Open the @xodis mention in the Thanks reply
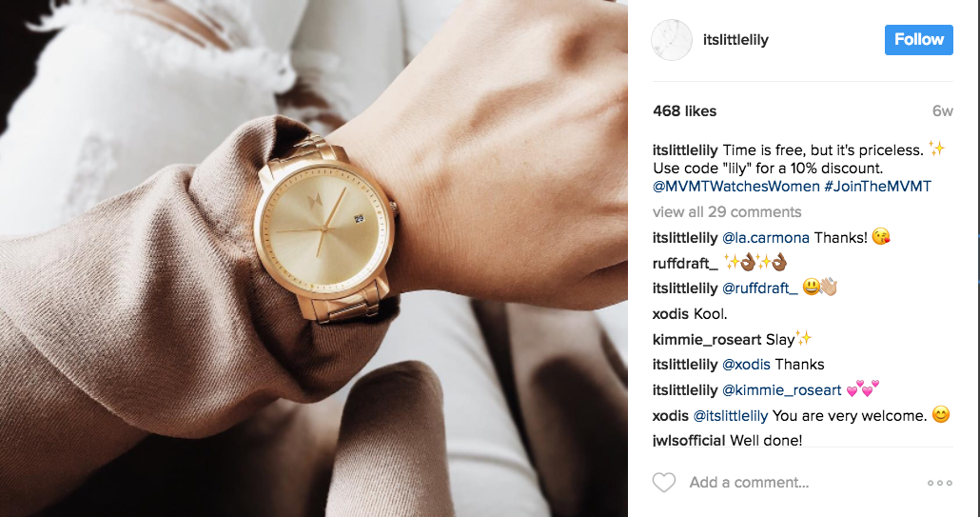 (x=746, y=365)
